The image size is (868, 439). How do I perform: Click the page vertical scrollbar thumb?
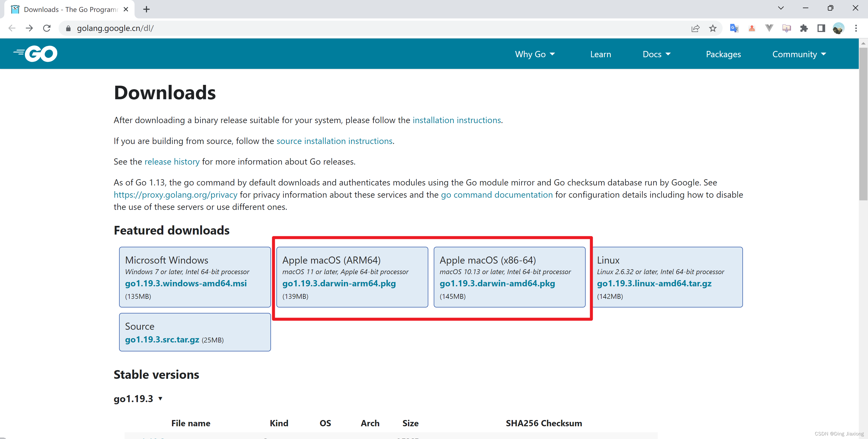863,124
